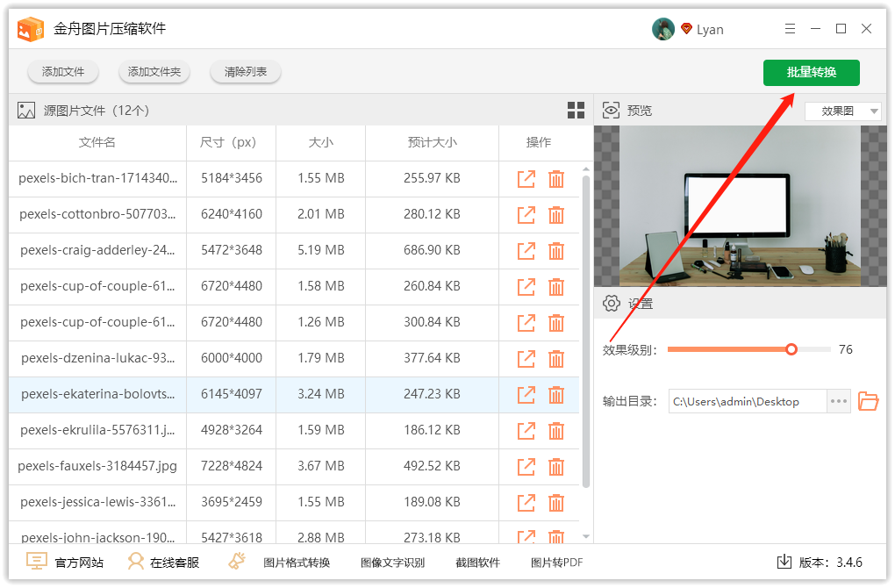Click the 清除列表 button
The image size is (895, 588).
click(x=245, y=72)
